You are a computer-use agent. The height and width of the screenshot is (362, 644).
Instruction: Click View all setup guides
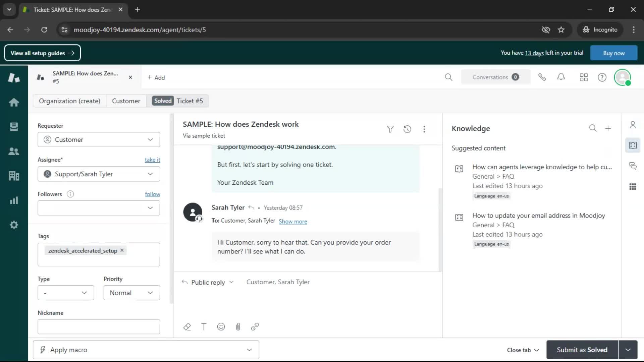coord(42,53)
